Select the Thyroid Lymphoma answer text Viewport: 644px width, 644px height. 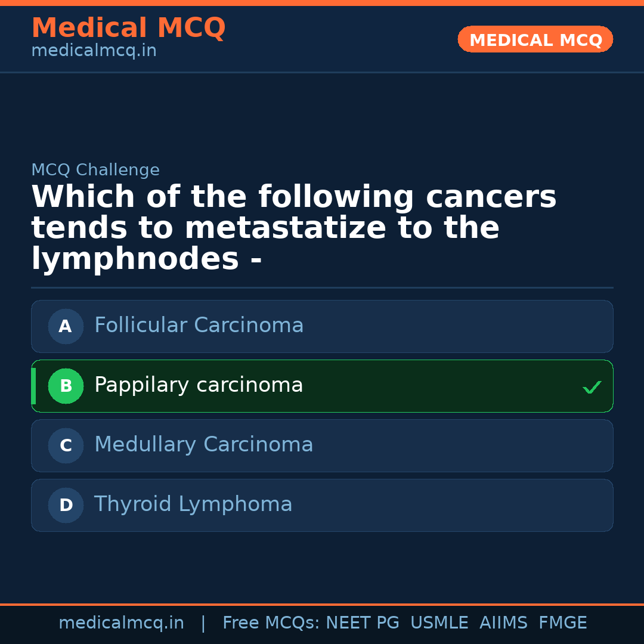[x=193, y=504]
